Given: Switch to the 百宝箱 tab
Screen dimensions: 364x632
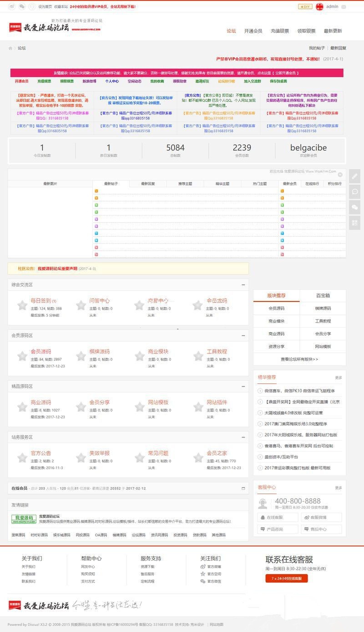Looking at the screenshot, I should point(323,296).
